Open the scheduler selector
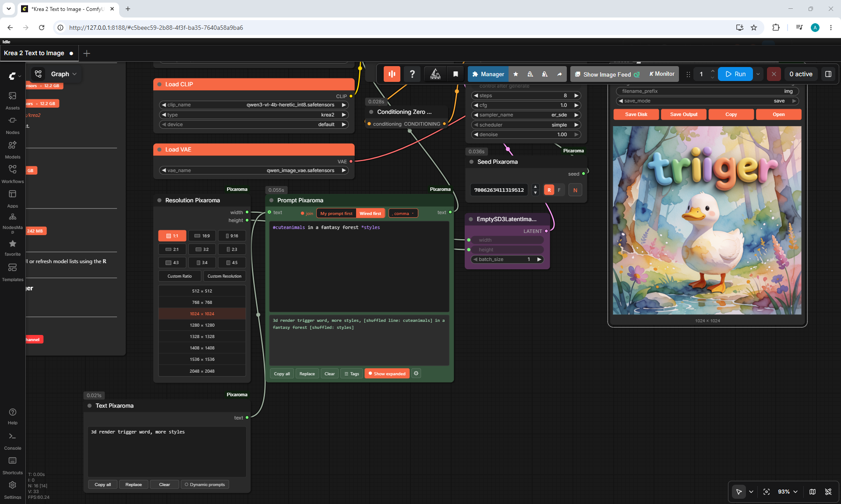Screen dimensions: 841x504 point(526,125)
